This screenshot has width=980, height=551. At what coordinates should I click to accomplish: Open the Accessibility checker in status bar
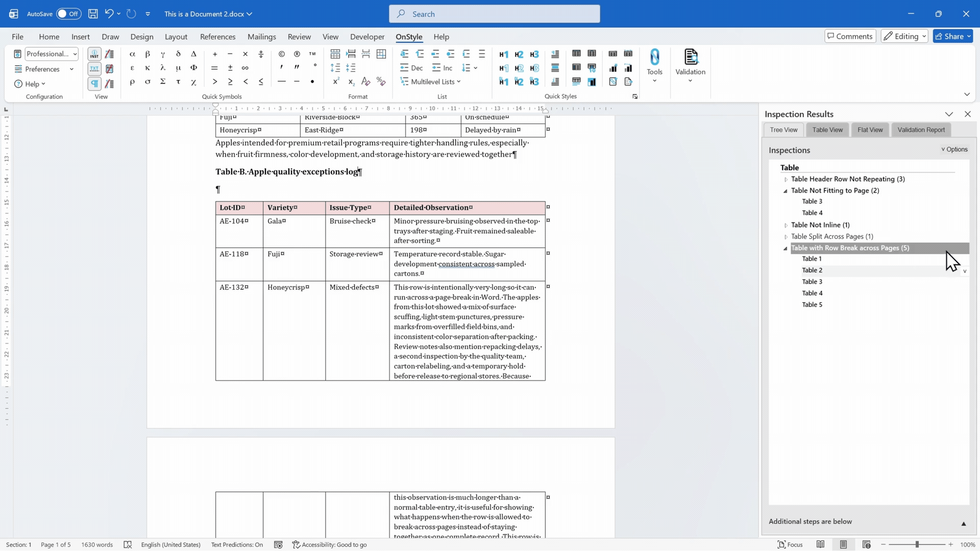click(x=330, y=544)
